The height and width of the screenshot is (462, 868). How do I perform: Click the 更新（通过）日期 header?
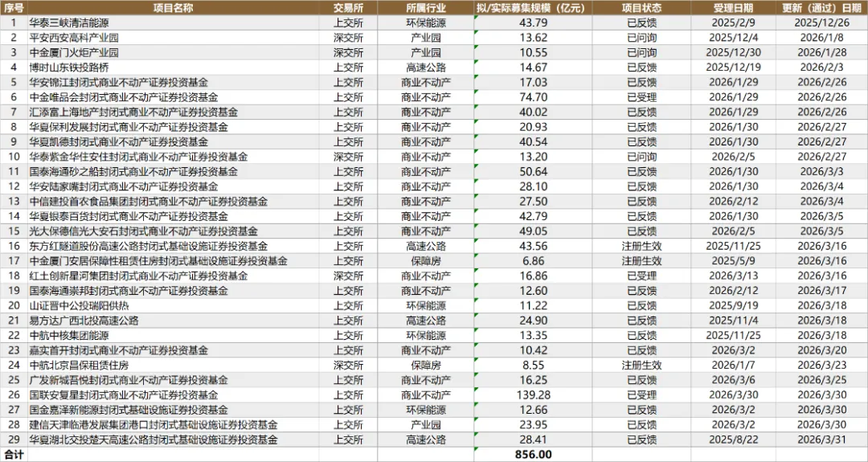[821, 8]
